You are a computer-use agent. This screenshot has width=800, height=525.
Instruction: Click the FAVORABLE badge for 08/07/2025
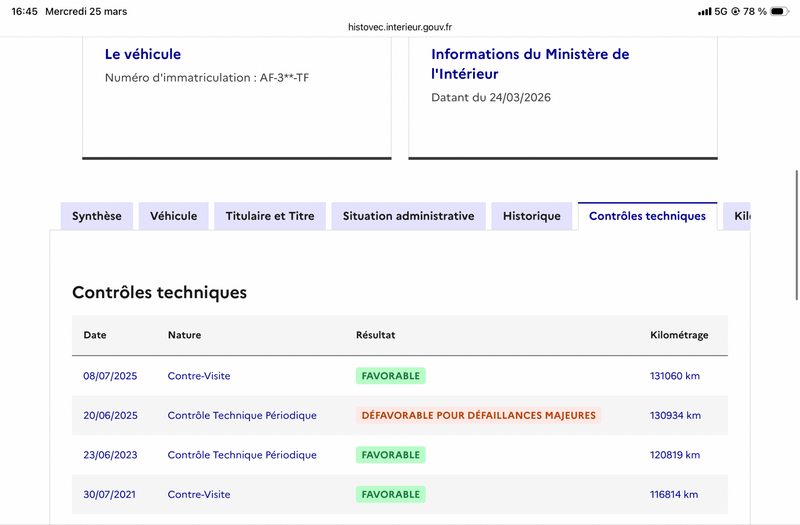390,376
